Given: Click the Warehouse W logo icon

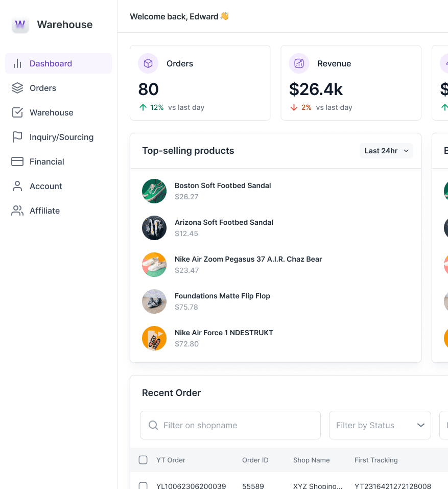Looking at the screenshot, I should 20,25.
